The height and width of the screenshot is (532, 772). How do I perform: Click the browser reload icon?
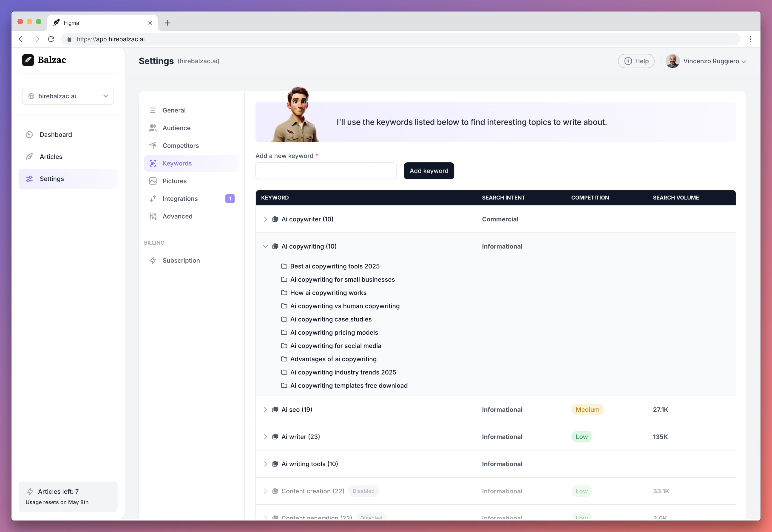51,39
